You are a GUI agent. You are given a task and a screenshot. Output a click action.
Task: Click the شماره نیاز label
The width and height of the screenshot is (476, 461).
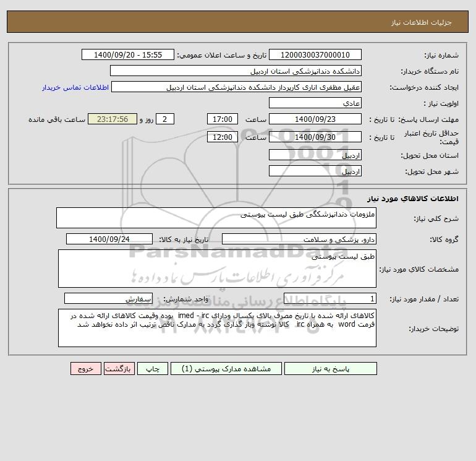441,55
